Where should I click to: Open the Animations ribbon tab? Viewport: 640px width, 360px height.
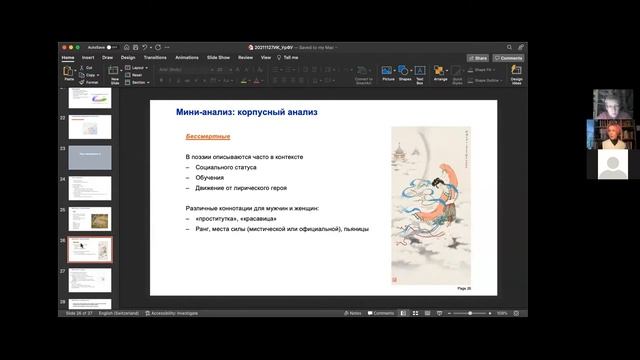pos(187,58)
